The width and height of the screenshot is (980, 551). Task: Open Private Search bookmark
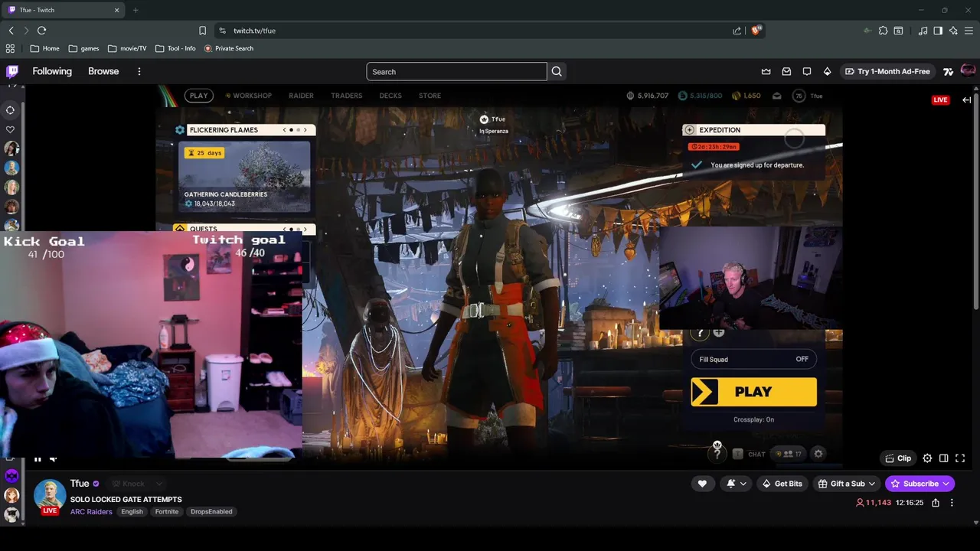[x=228, y=48]
